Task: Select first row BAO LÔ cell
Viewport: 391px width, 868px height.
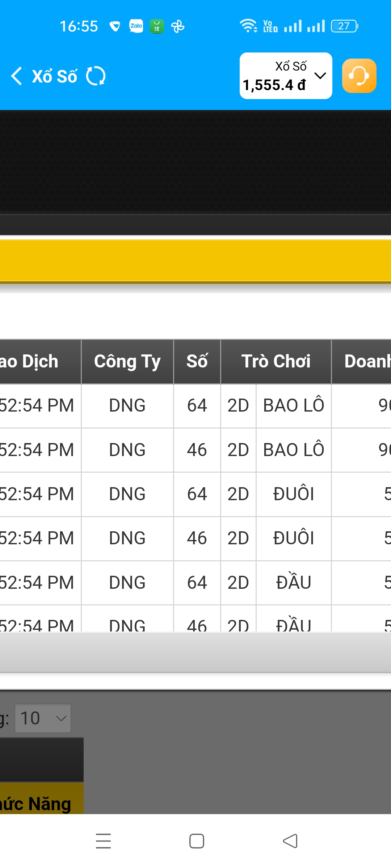Action: (x=294, y=405)
